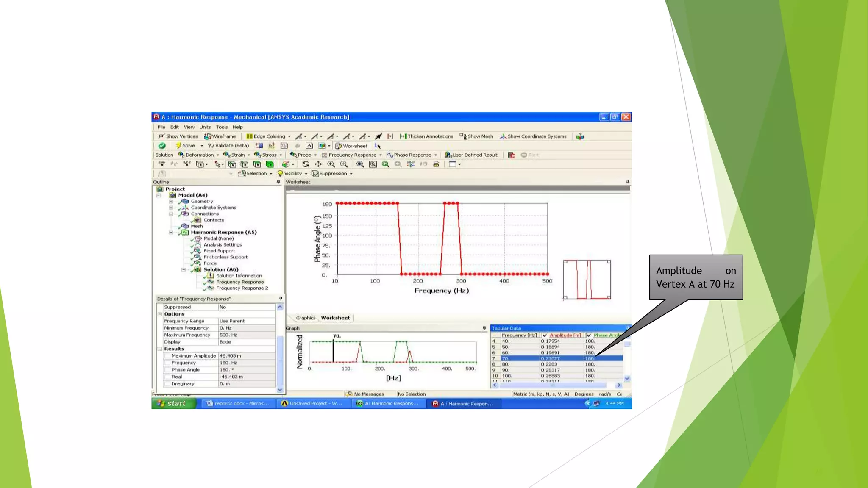Toggle the Amplitude column checkbox in Tabular Data
Screen dimensions: 868x488
click(545, 335)
